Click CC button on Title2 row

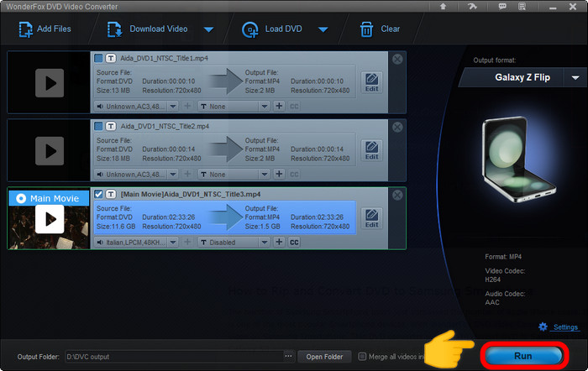pyautogui.click(x=294, y=175)
